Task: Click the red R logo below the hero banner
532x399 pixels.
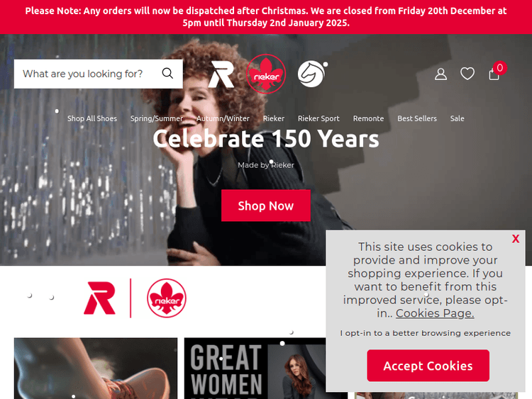Action: click(x=100, y=298)
